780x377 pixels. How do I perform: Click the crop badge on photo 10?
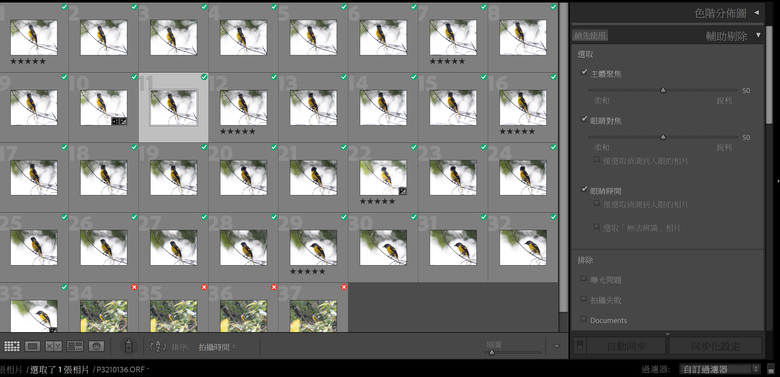[115, 121]
